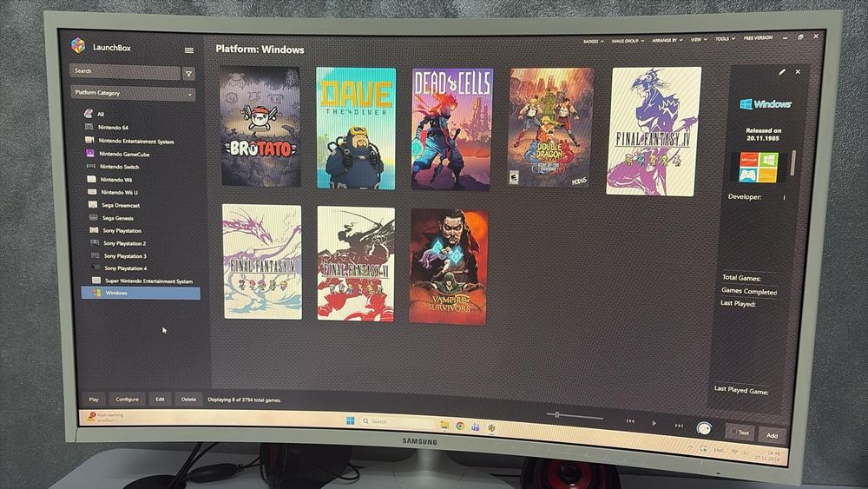Open the Platform Category dropdown
Viewport: 868px width, 489px height.
[x=133, y=93]
